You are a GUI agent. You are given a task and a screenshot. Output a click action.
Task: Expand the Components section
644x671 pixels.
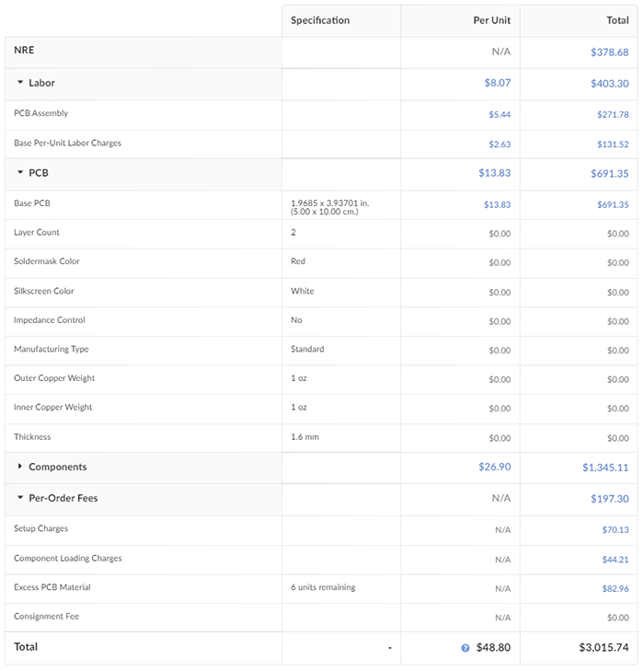[20, 467]
